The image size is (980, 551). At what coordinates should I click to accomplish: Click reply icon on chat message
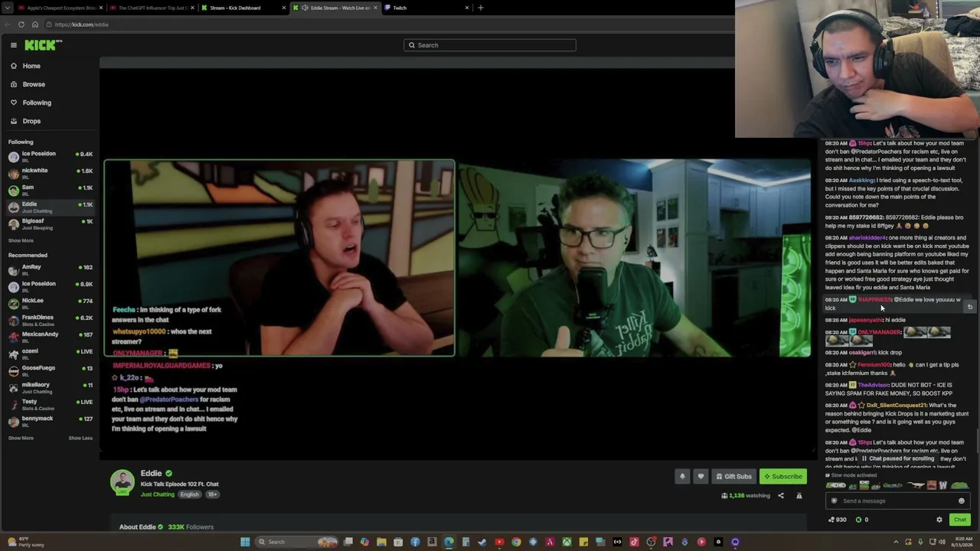pos(970,307)
